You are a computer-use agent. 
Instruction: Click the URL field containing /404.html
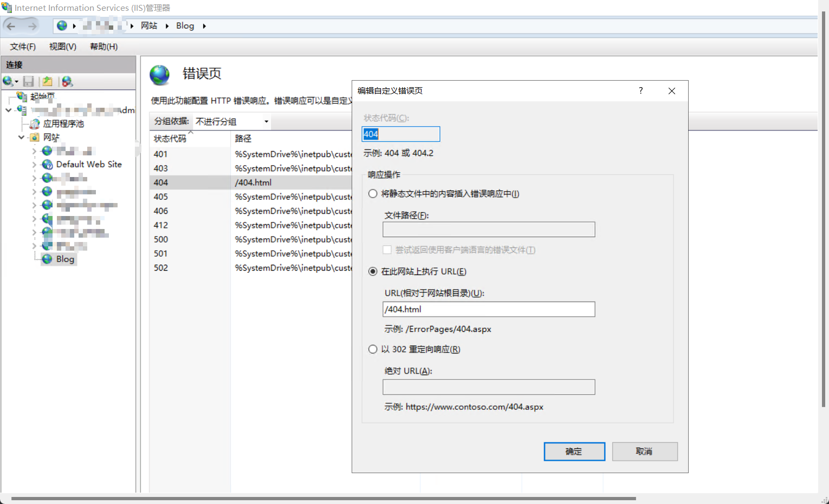coord(488,310)
